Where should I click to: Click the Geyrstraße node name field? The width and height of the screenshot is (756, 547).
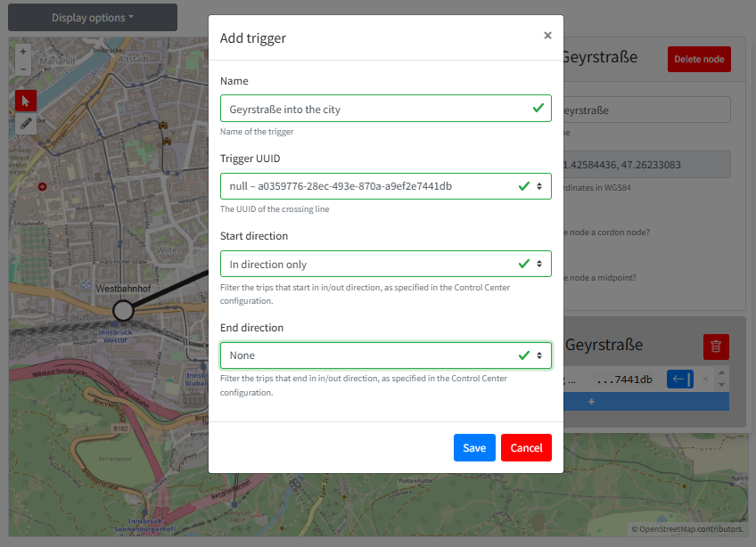pyautogui.click(x=646, y=110)
